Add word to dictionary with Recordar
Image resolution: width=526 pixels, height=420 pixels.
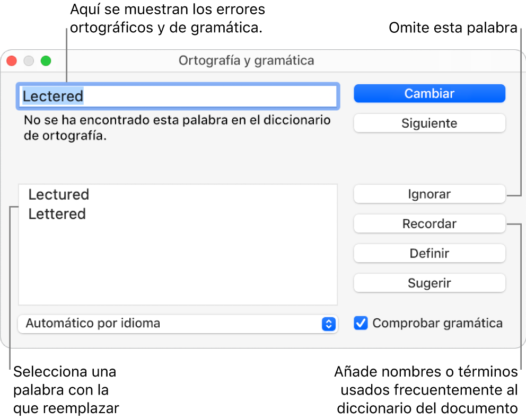(x=429, y=224)
